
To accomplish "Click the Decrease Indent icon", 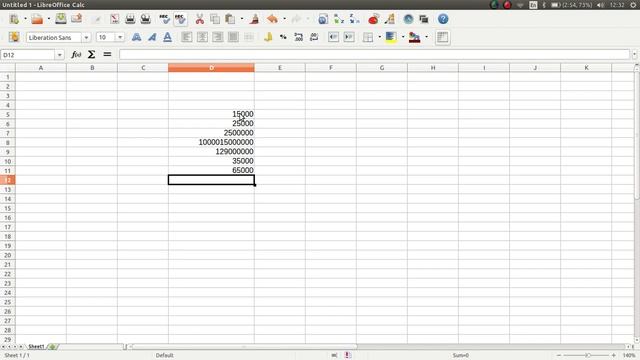I will pyautogui.click(x=333, y=37).
